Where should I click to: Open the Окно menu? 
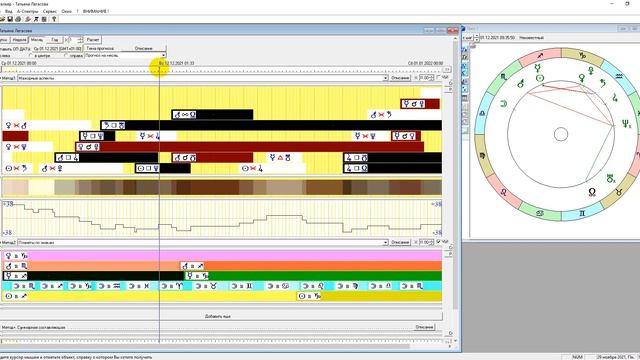tap(66, 11)
